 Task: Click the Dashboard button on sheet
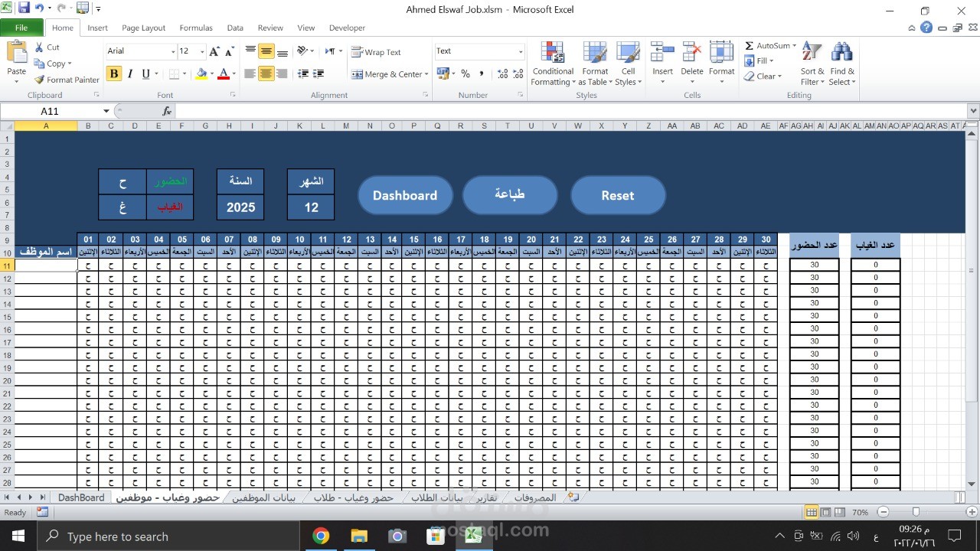point(404,195)
